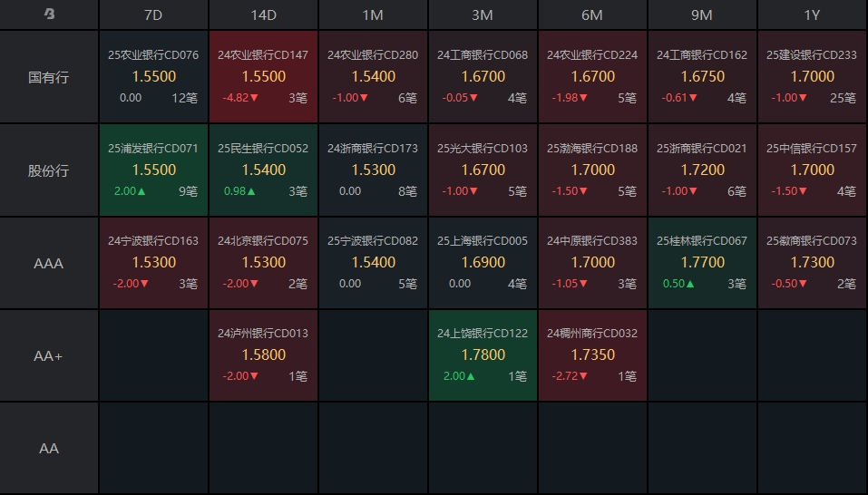This screenshot has width=868, height=495.
Task: Click the 1Y maturity column header
Action: click(812, 15)
